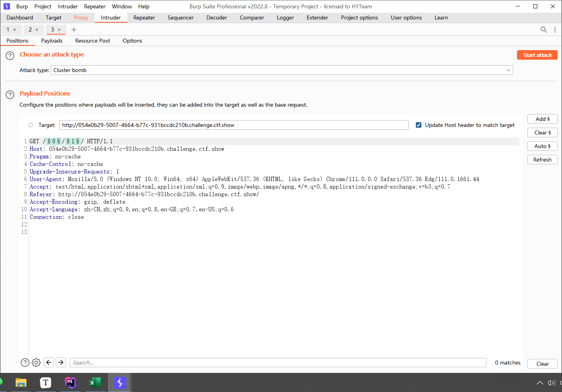Select the Options sub-tab

pos(132,41)
